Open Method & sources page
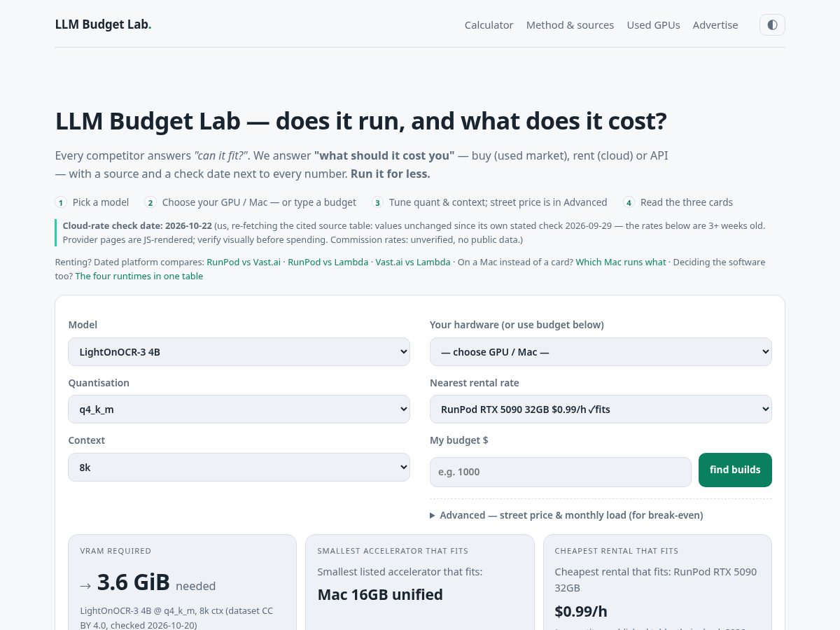 tap(570, 25)
